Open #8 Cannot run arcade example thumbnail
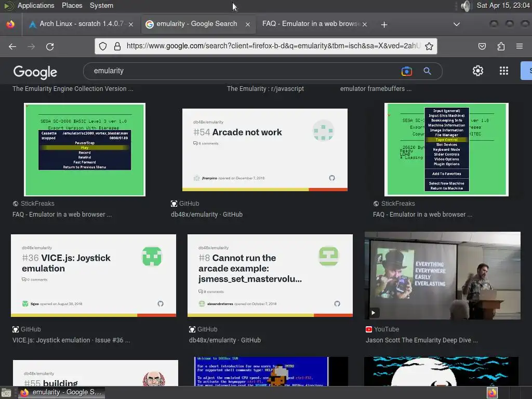The width and height of the screenshot is (532, 399). pos(270,275)
